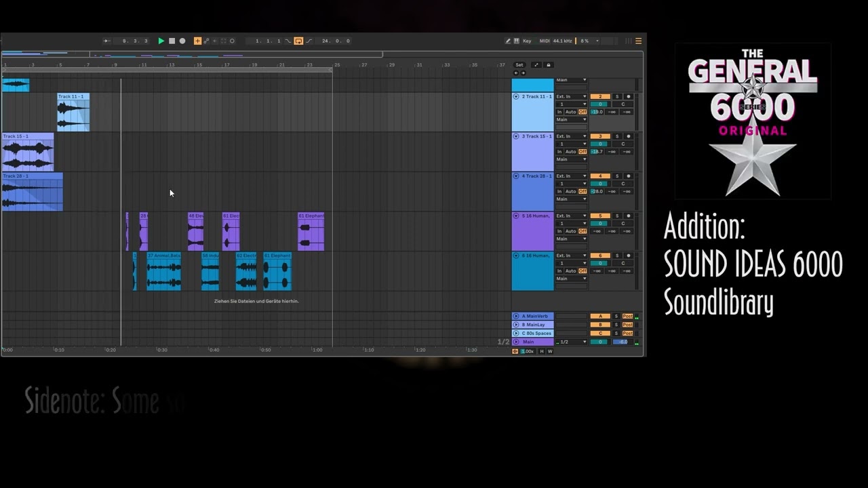Open the Main output dropdown on track 5

(x=572, y=239)
